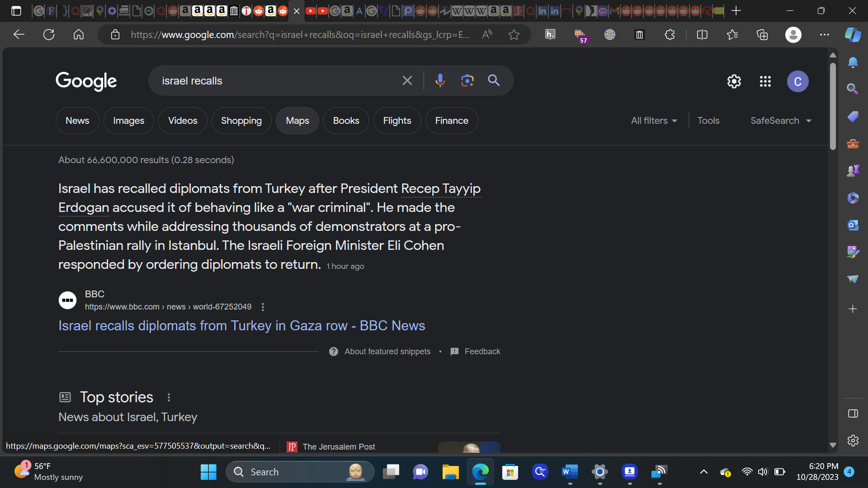
Task: Open Google Lens image search
Action: pos(467,81)
